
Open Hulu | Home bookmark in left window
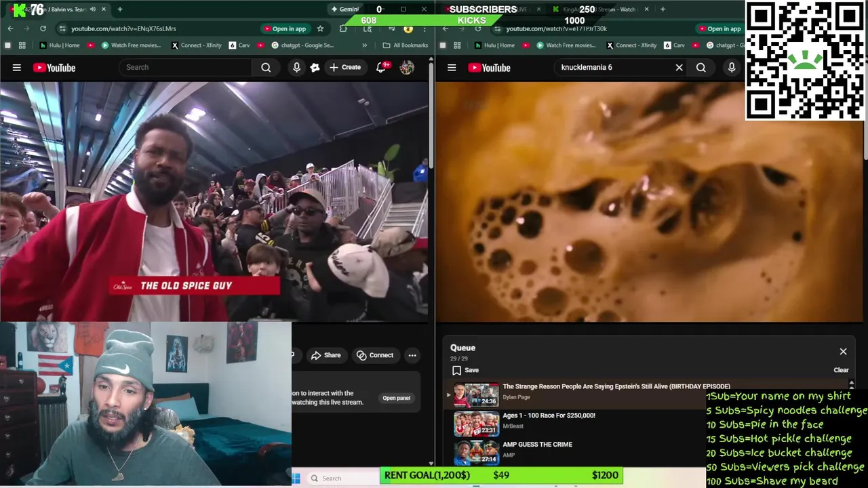click(60, 45)
